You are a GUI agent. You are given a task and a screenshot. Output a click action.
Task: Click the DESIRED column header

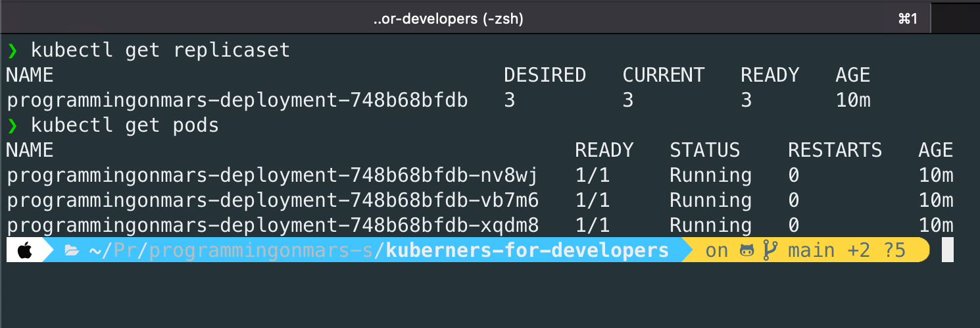tap(545, 75)
